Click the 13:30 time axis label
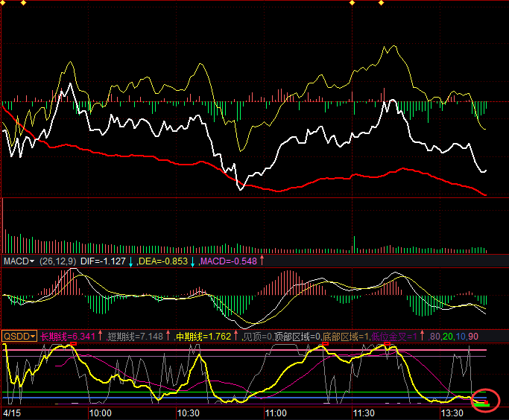Screen dimensions: 509x420 coord(452,413)
